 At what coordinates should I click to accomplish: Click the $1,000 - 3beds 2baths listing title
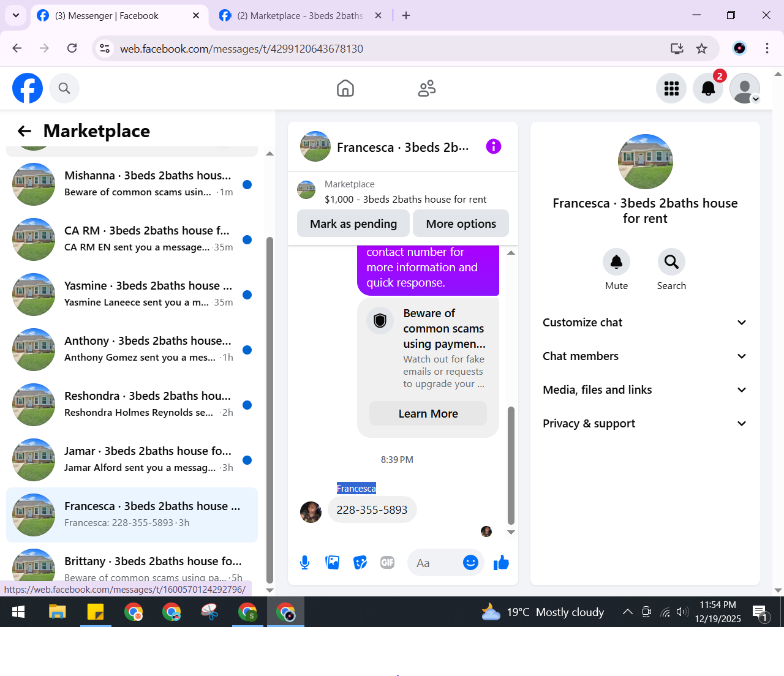[x=405, y=200]
